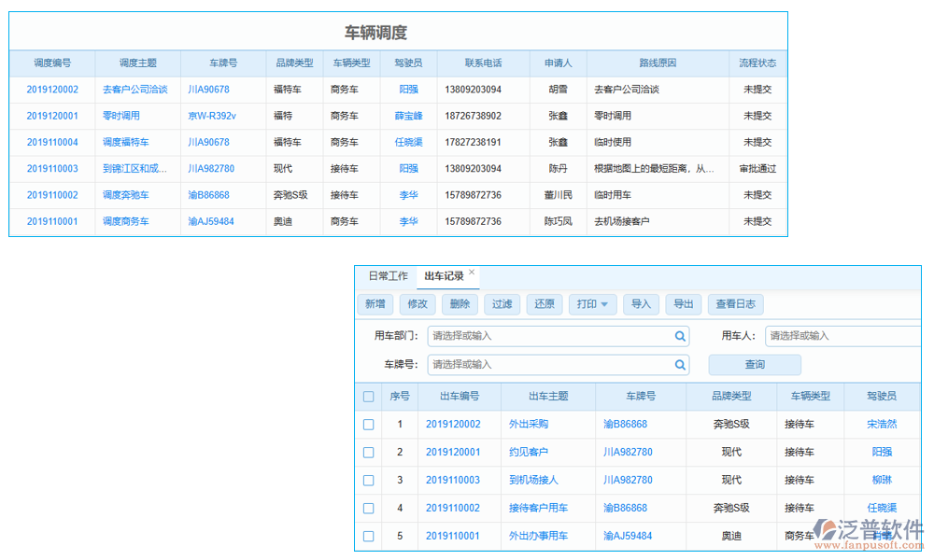Trigger the 导出 (Export) function
This screenshot has height=560, width=934.
coord(684,304)
